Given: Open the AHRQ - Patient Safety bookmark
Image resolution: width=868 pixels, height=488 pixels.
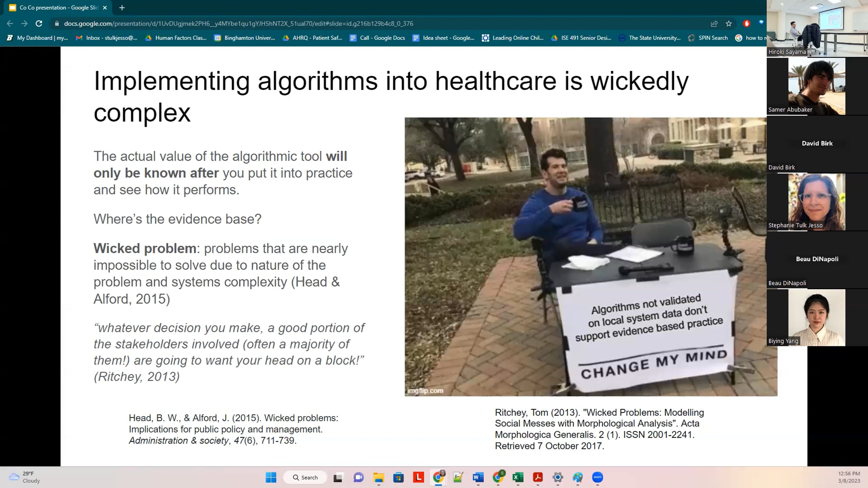Looking at the screenshot, I should (x=312, y=38).
